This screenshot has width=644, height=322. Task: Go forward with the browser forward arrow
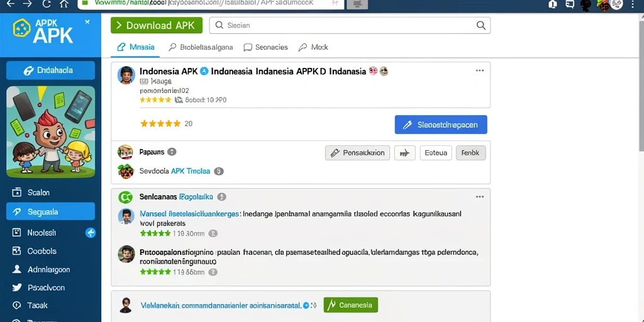click(x=27, y=4)
